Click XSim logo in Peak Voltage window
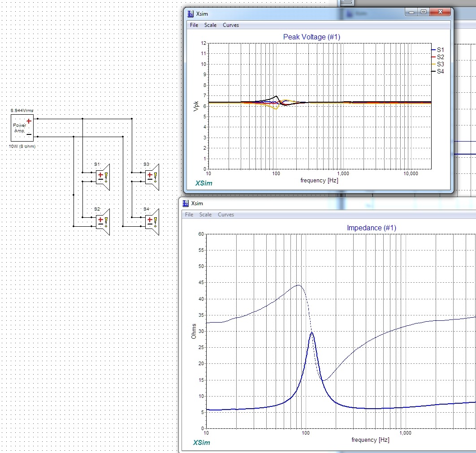 (203, 183)
